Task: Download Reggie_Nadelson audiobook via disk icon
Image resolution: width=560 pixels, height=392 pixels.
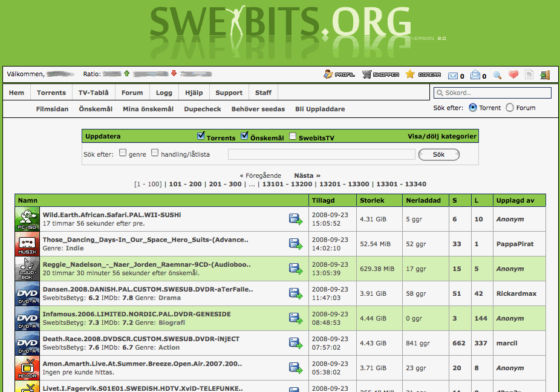Action: 295,269
